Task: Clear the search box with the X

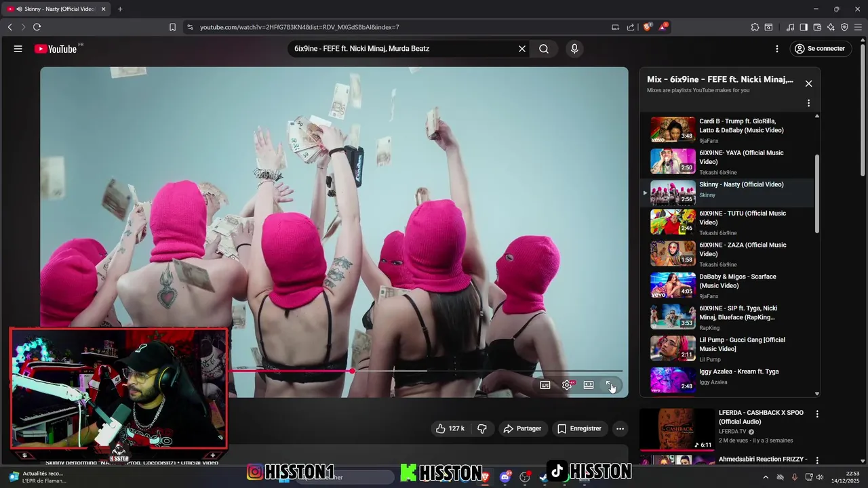Action: click(x=522, y=49)
